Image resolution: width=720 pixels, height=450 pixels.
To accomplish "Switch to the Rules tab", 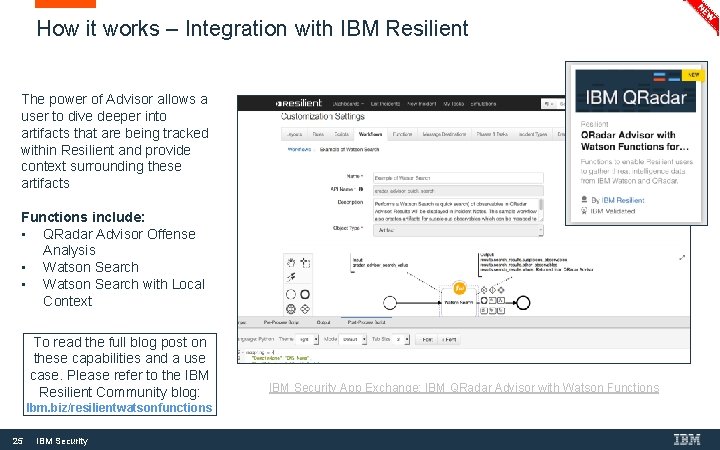I will point(318,134).
